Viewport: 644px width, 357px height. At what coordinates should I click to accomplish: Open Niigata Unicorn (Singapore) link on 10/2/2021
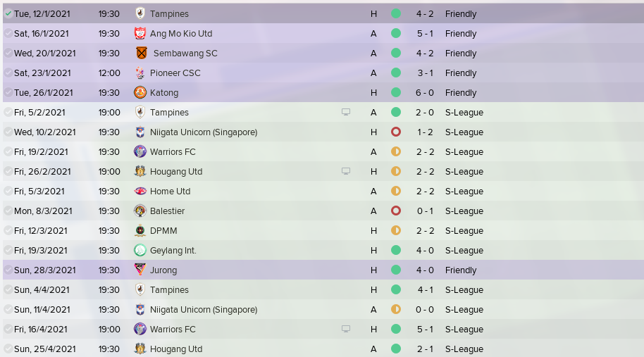pyautogui.click(x=204, y=132)
